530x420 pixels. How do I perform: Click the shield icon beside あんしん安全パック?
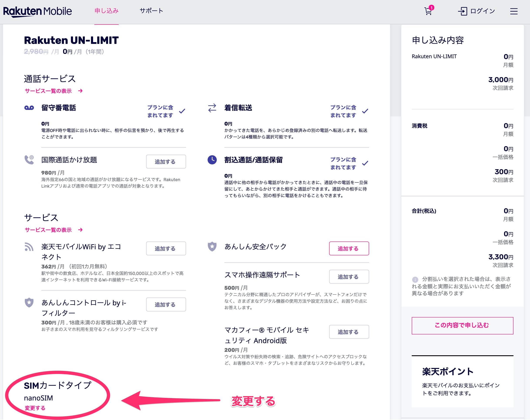[212, 246]
